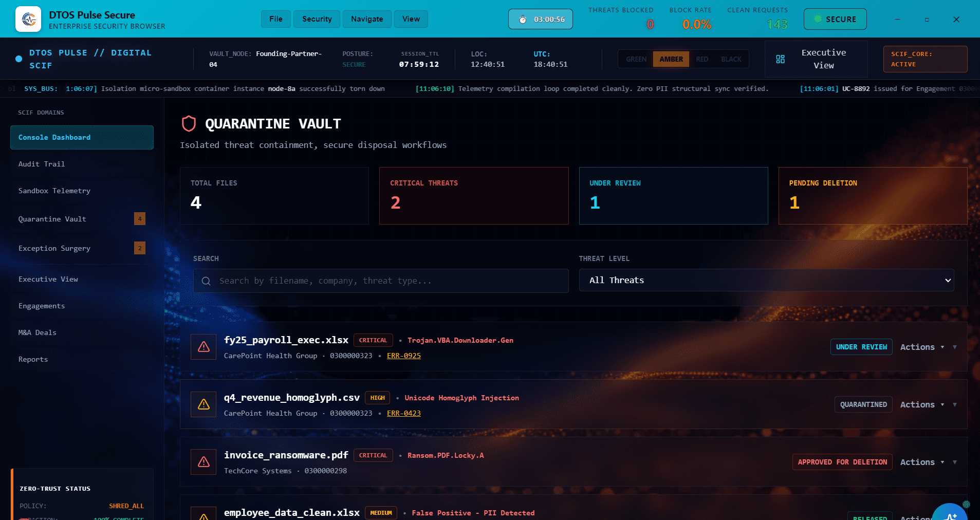Viewport: 980px width, 520px height.
Task: Go to Engagements
Action: pyautogui.click(x=82, y=306)
